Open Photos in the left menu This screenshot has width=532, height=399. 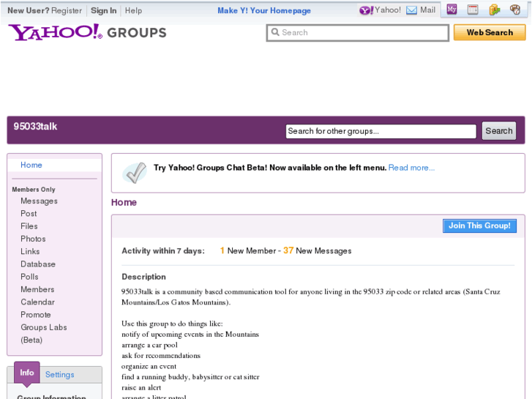pos(33,239)
